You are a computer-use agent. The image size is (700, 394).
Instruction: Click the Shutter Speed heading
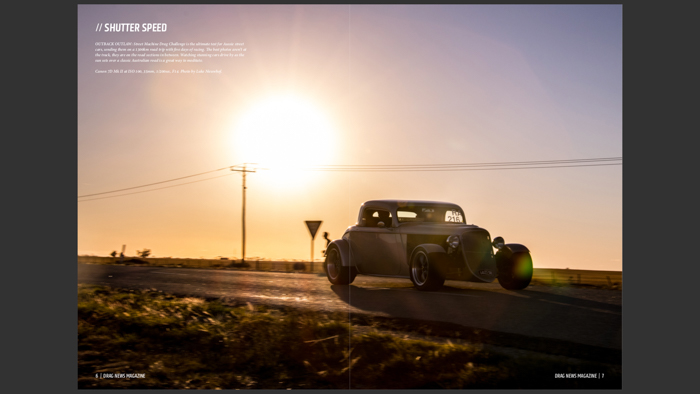pyautogui.click(x=131, y=28)
